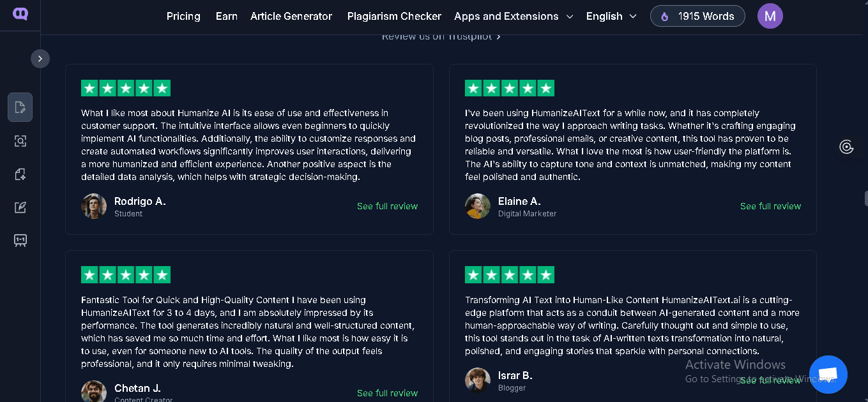The height and width of the screenshot is (402, 868).
Task: Open Article Generator from the top navigation
Action: (291, 16)
